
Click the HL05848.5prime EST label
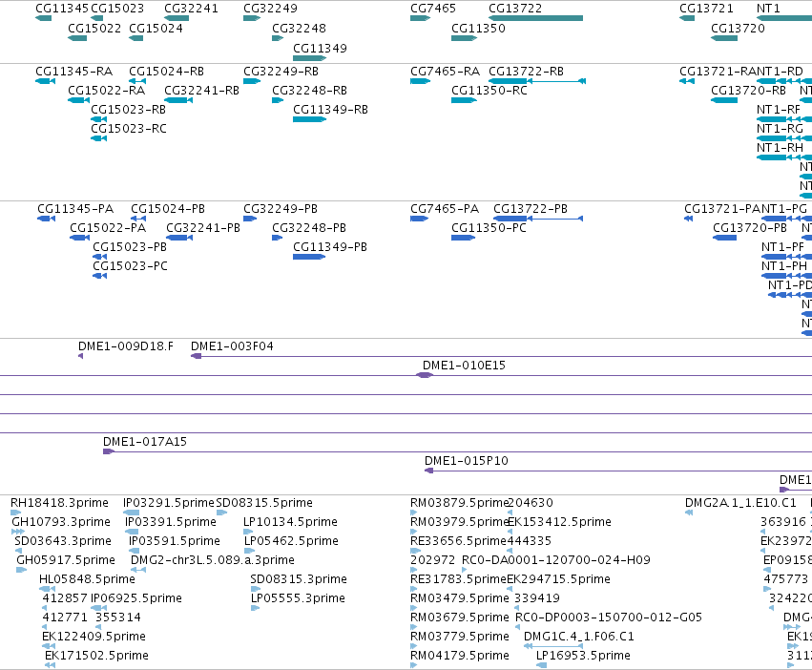tap(87, 579)
